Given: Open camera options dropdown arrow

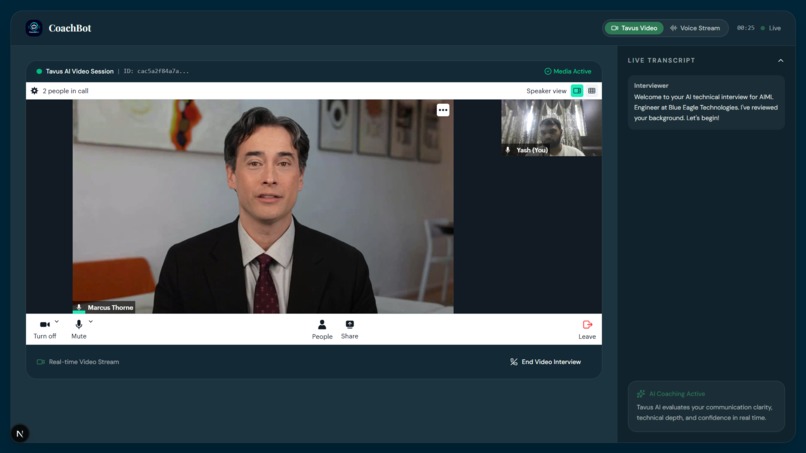Looking at the screenshot, I should click(x=57, y=321).
